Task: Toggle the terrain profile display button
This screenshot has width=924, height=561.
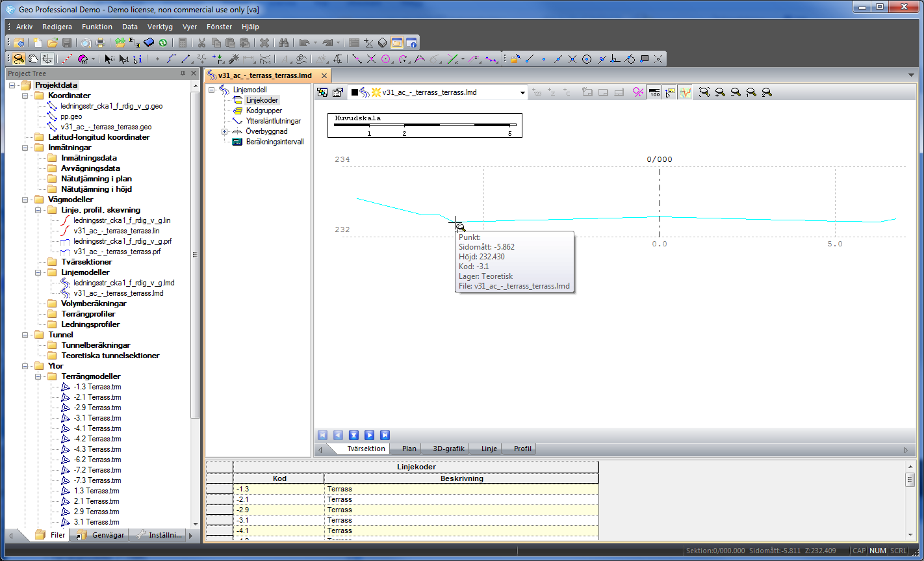Action: pos(686,92)
